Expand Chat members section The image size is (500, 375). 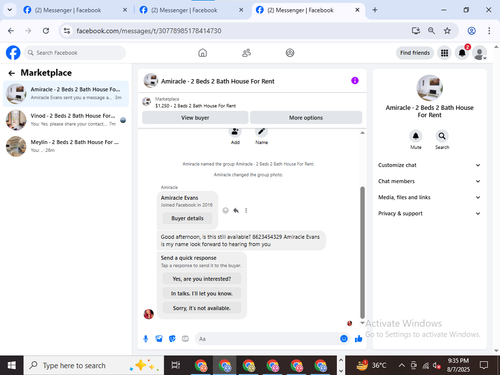[429, 181]
